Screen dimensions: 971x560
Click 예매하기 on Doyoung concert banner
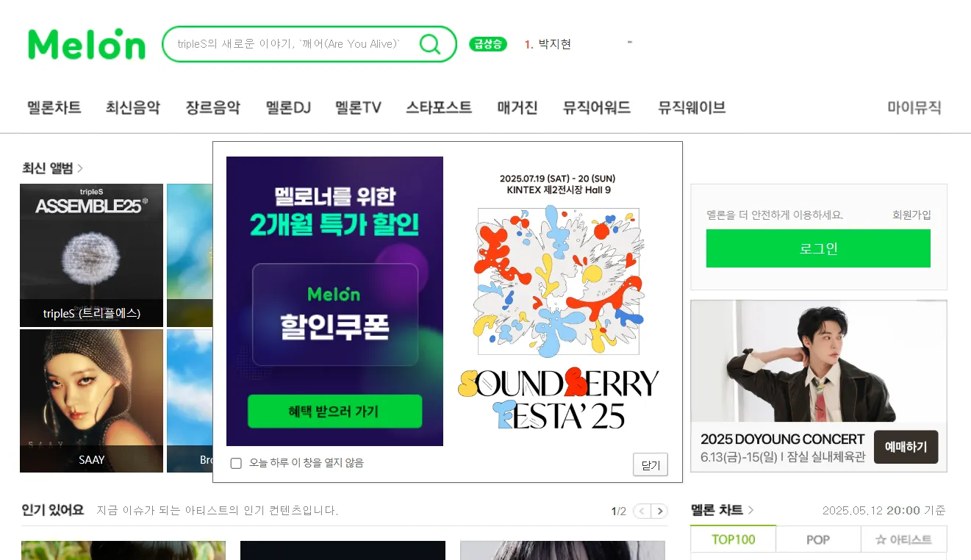coord(906,447)
